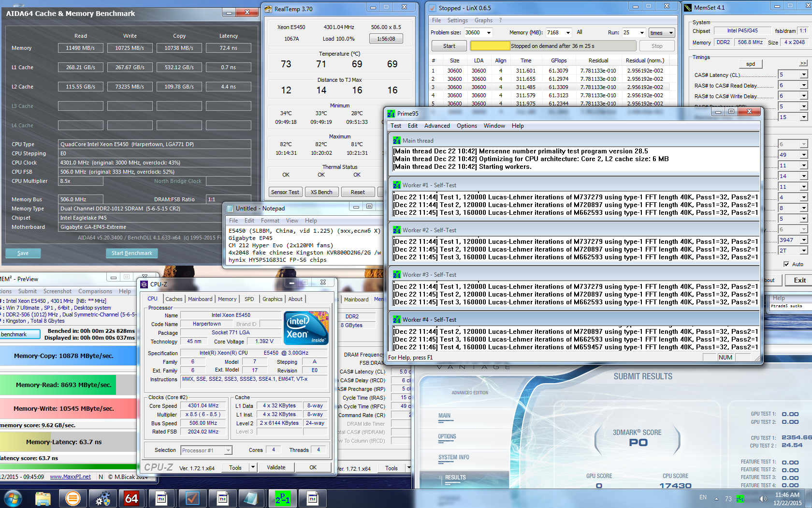This screenshot has height=508, width=812.
Task: Open the Advanced menu in Prime95
Action: (x=437, y=126)
